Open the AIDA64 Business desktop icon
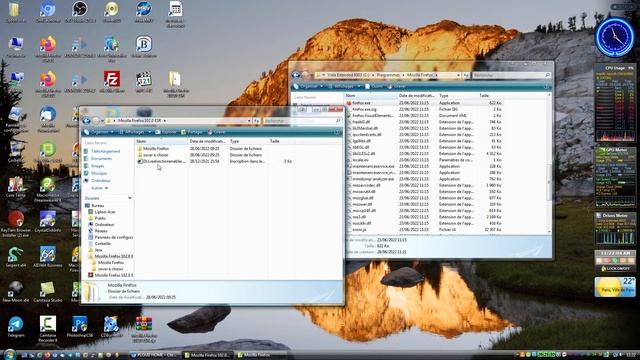The height and width of the screenshot is (360, 640). 48,257
